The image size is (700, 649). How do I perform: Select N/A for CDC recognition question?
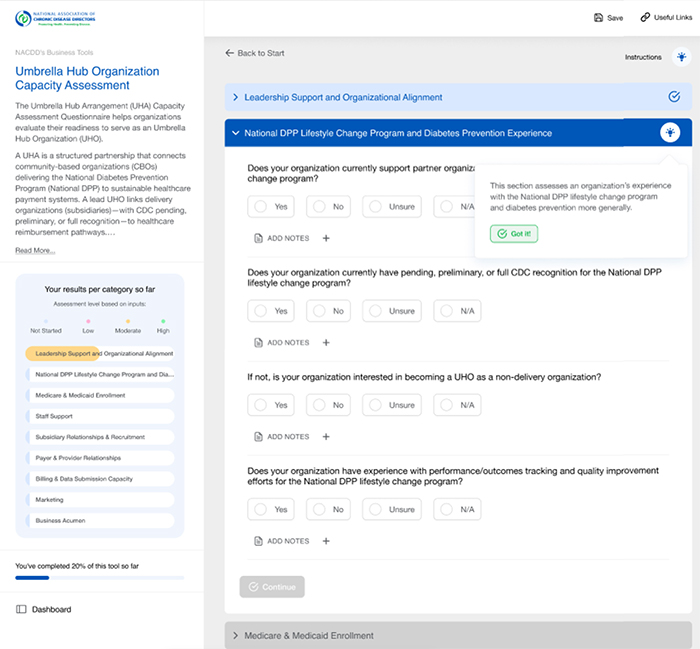[457, 311]
